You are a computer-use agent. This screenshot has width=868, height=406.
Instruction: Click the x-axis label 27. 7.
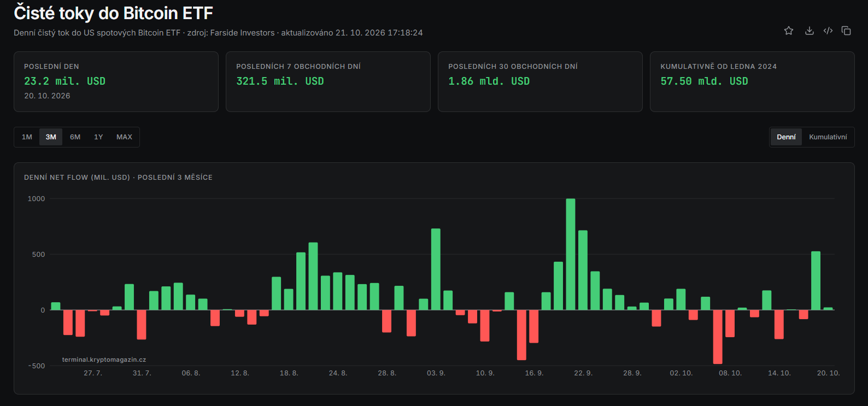[x=93, y=373]
